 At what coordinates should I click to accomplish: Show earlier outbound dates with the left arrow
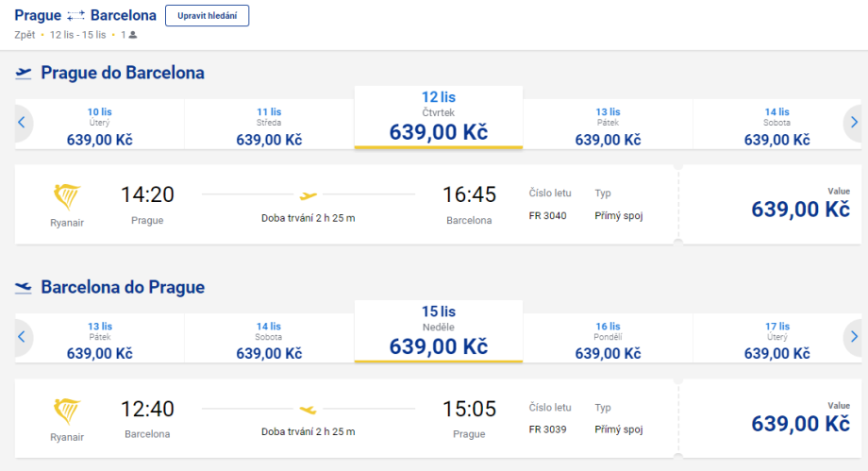pyautogui.click(x=22, y=122)
